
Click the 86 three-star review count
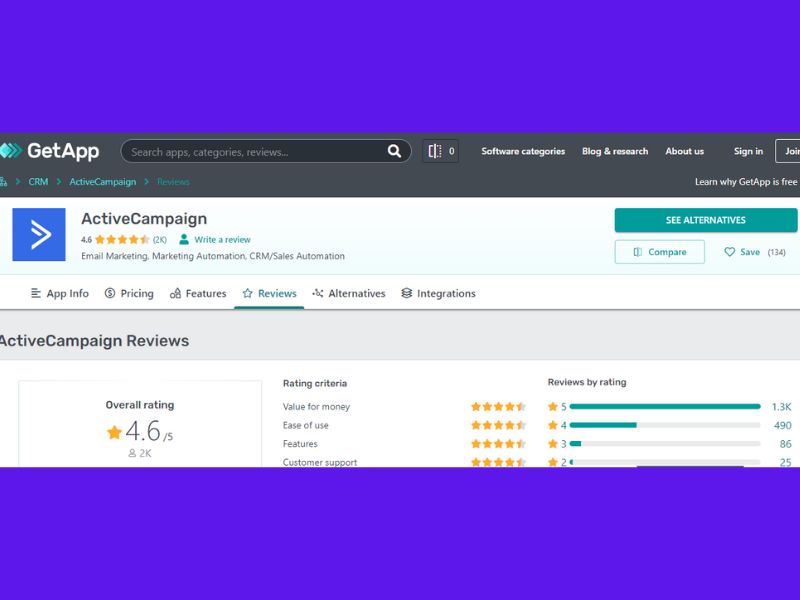click(x=786, y=444)
